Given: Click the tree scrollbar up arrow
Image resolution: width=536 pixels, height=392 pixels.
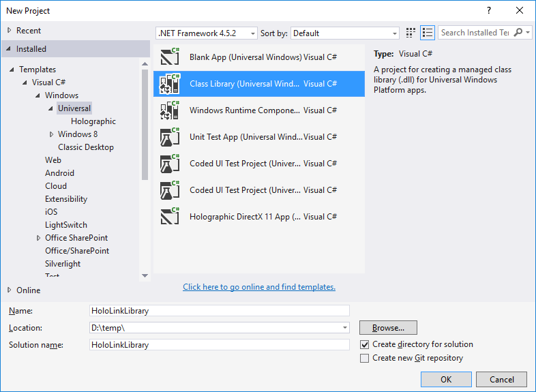Looking at the screenshot, I should point(145,64).
